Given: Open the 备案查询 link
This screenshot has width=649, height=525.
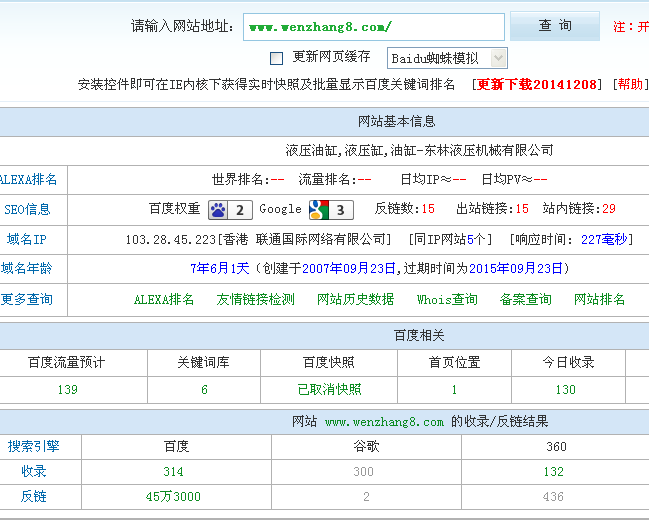Looking at the screenshot, I should [525, 299].
